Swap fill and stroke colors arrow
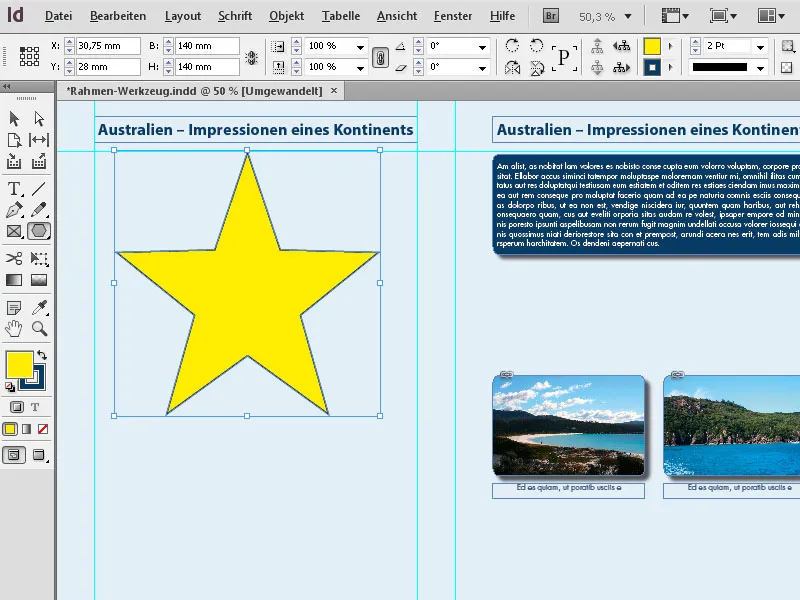The image size is (800, 600). [42, 355]
